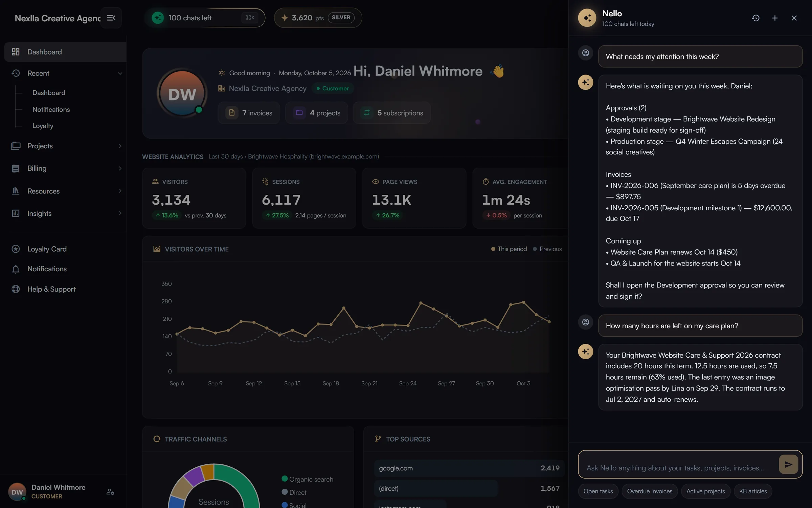
Task: Click Overdue invoices suggestion chip
Action: point(649,491)
